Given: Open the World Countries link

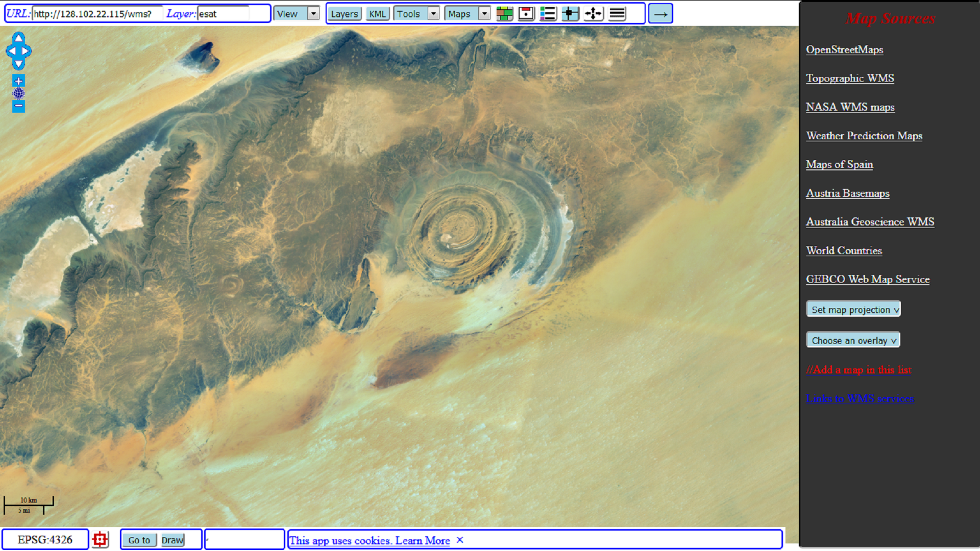Looking at the screenshot, I should 844,251.
